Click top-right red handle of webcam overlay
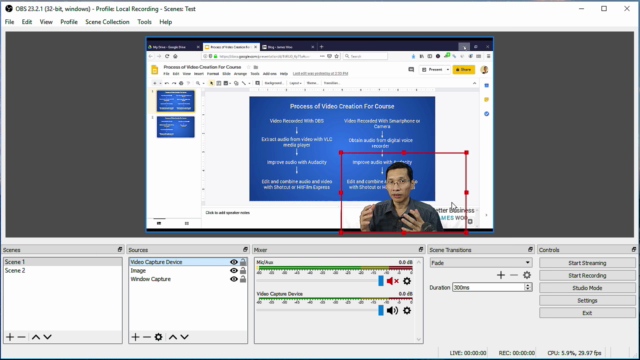The image size is (640, 360). point(467,153)
